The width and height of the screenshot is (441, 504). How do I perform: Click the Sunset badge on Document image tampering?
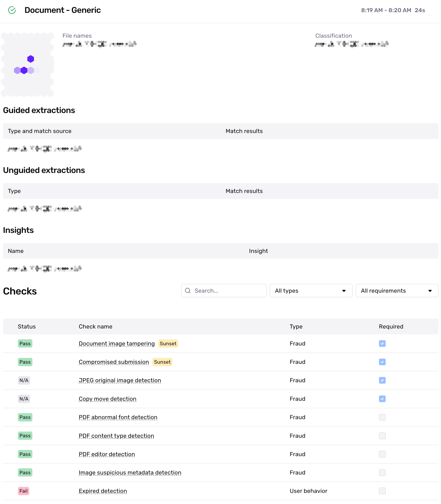(x=168, y=343)
